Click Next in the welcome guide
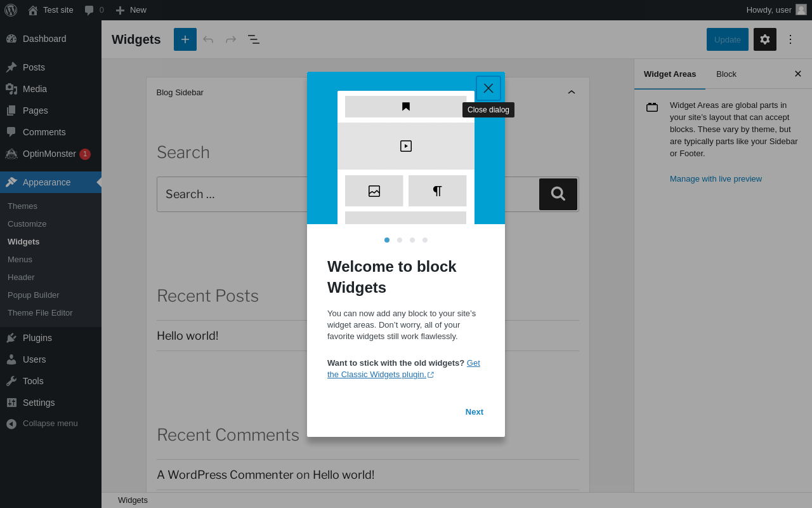The width and height of the screenshot is (812, 508). [x=475, y=412]
